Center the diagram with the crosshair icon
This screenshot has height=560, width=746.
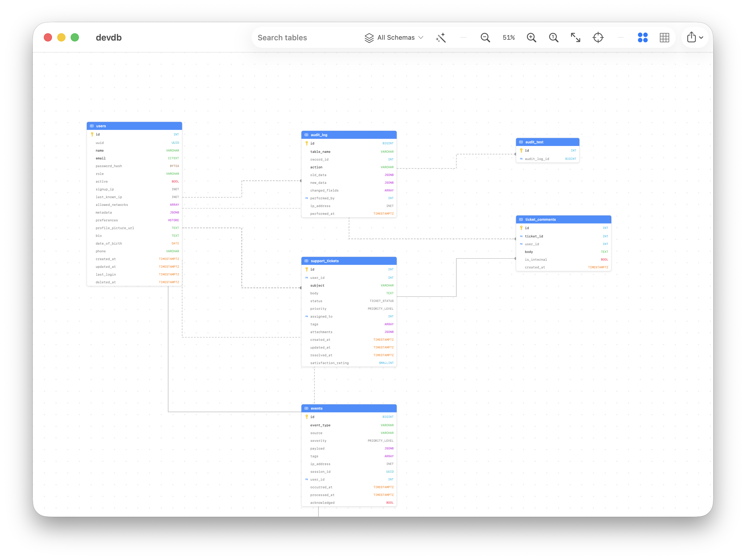click(598, 38)
